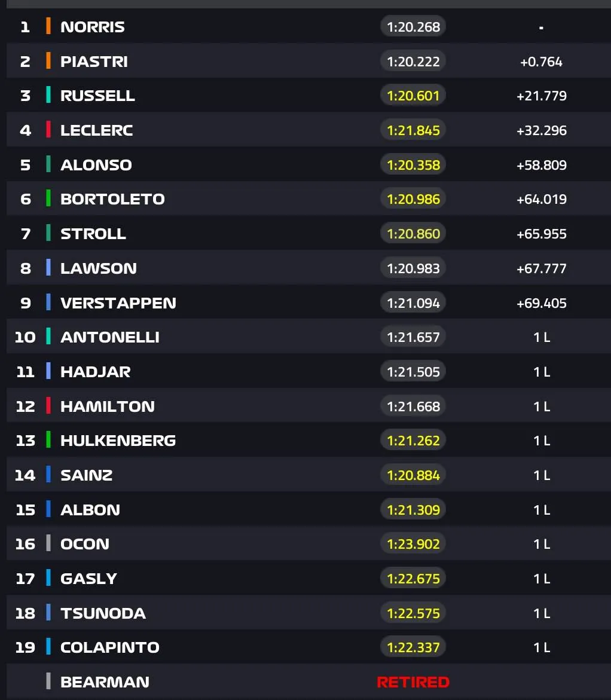Click Albon's 1 L lap gap

541,510
